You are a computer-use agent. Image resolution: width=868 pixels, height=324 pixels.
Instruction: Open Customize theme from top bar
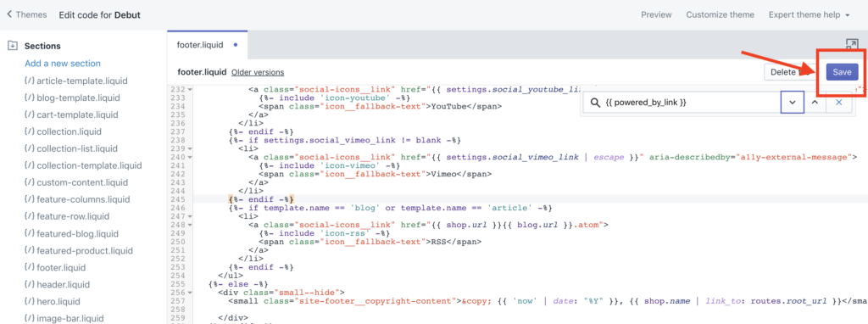click(x=721, y=15)
